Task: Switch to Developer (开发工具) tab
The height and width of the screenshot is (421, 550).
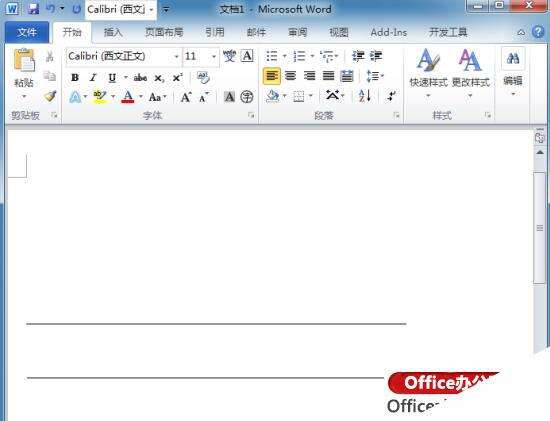Action: 448,32
